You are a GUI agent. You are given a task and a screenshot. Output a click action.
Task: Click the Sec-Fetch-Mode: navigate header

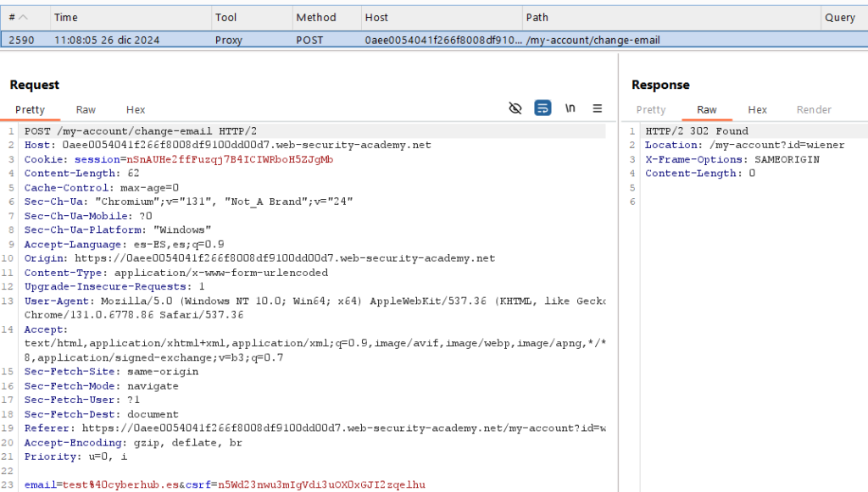click(102, 386)
